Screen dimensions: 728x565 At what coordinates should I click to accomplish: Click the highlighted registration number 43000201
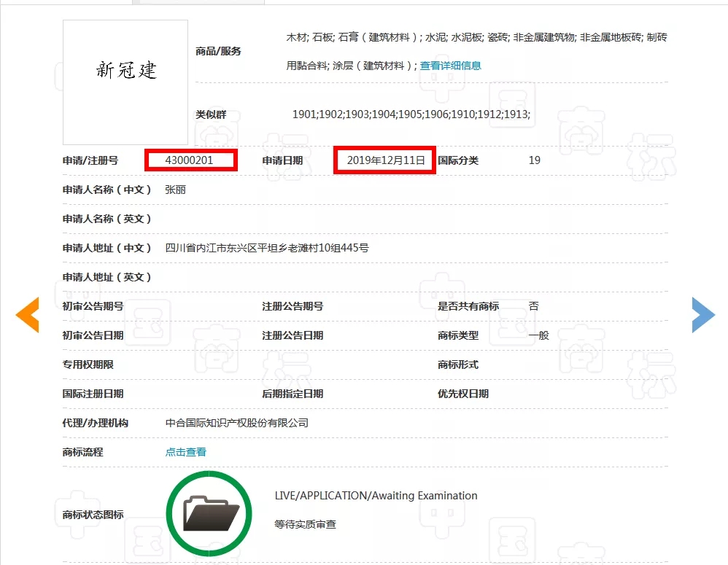[x=190, y=160]
